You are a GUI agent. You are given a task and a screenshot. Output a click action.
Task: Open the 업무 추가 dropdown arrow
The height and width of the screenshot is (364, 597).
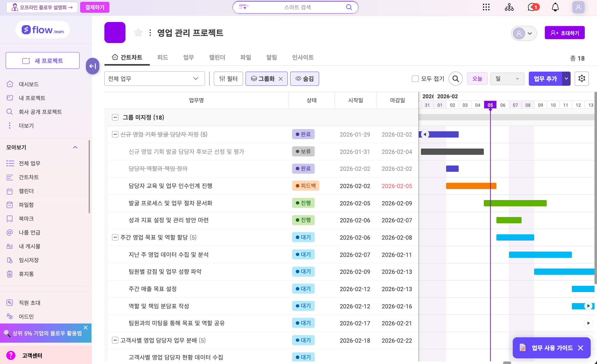pos(566,79)
